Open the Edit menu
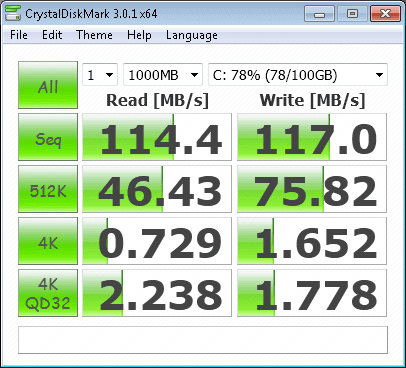The image size is (406, 368). click(x=52, y=35)
